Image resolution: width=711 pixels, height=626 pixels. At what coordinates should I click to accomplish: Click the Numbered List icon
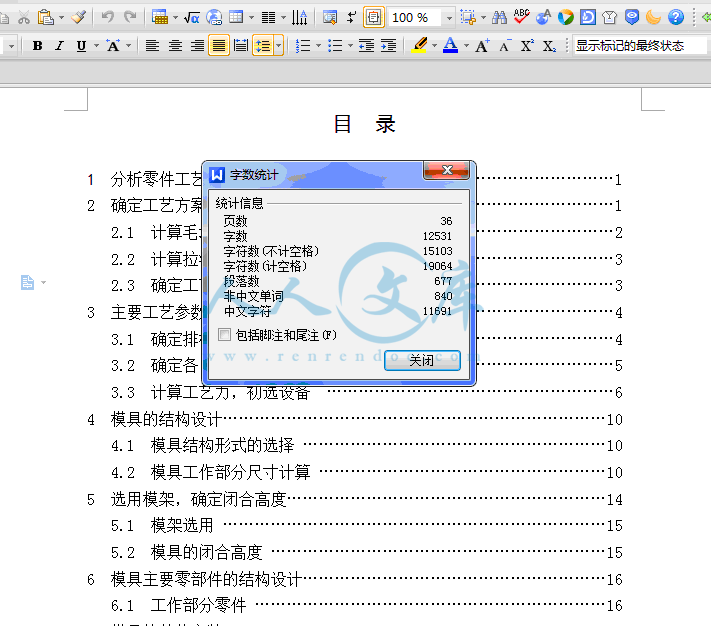coord(303,46)
